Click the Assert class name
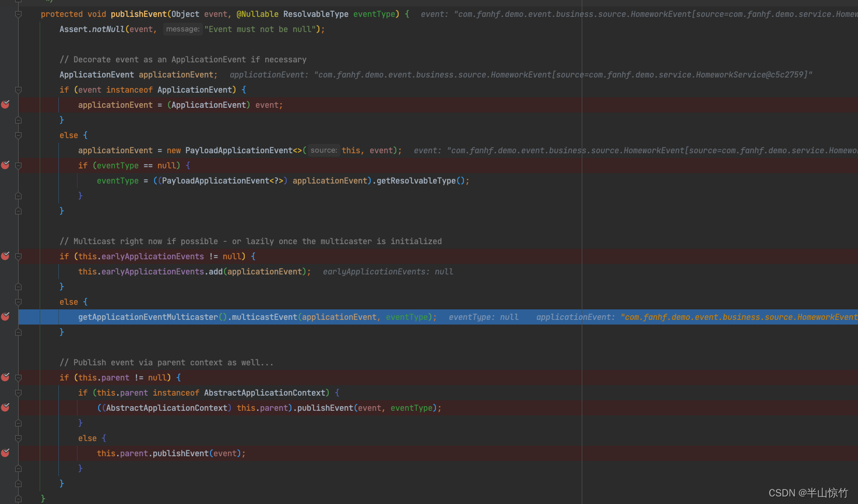This screenshot has height=504, width=858. click(73, 29)
